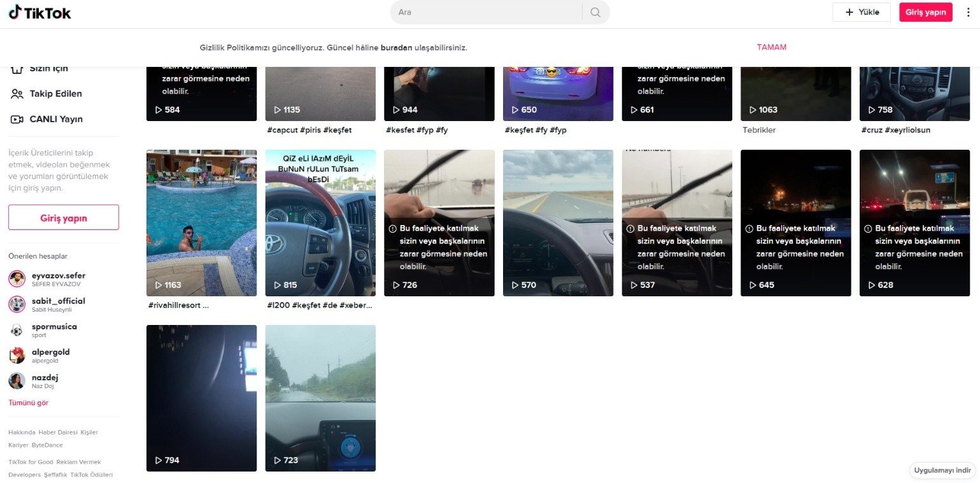Open Hakkında footer link
Screen dimensions: 980x483
22,432
